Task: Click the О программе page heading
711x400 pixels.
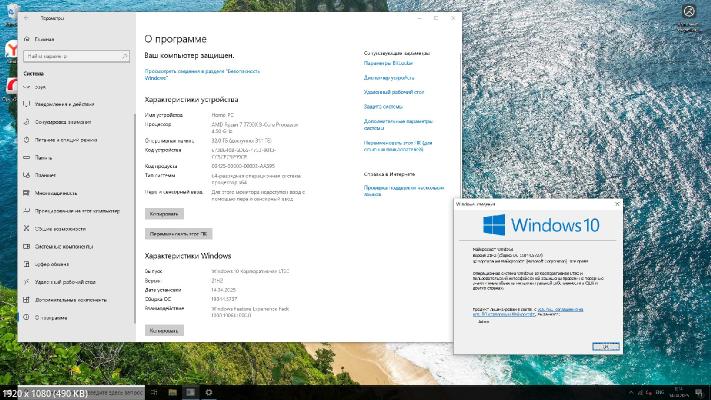Action: pyautogui.click(x=175, y=39)
